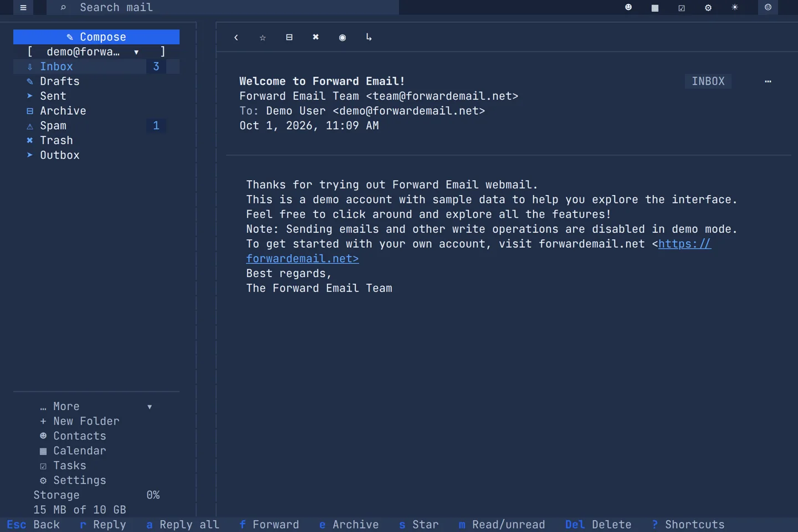Open the Sent folder
The width and height of the screenshot is (798, 532).
96,96
